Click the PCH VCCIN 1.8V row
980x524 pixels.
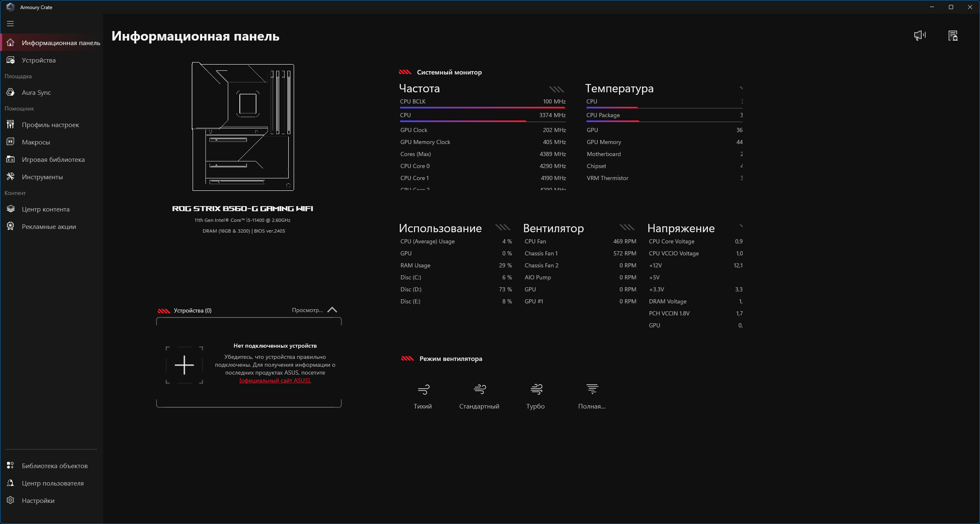click(x=696, y=313)
